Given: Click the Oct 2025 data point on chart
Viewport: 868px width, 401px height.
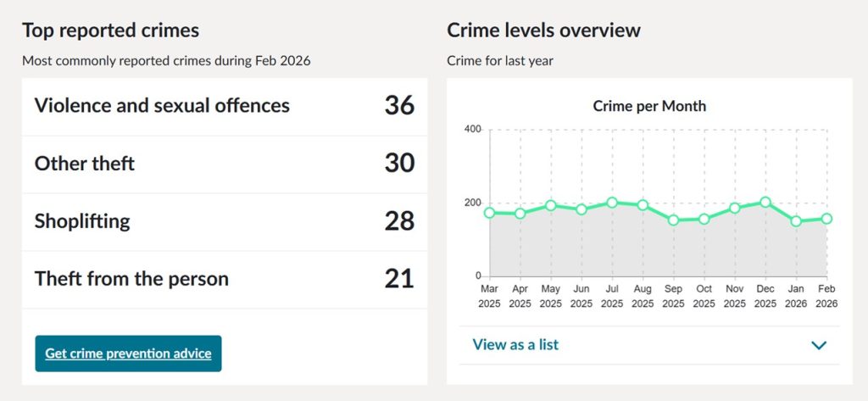Looking at the screenshot, I should pos(704,219).
